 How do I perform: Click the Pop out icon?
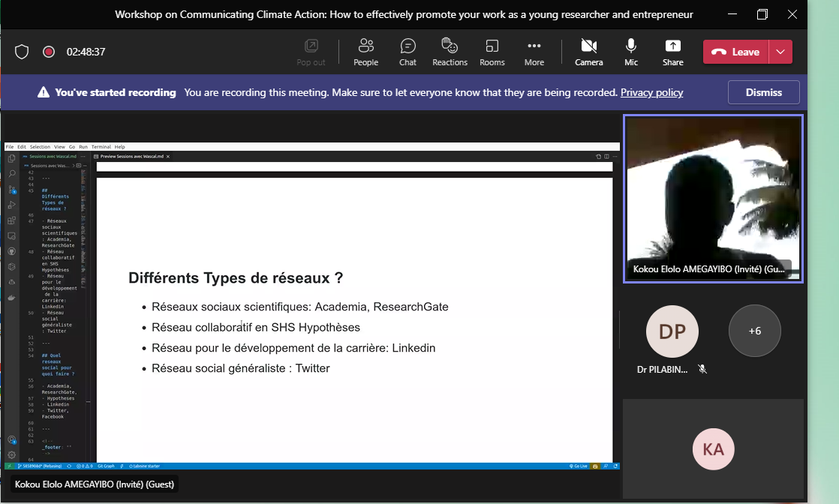coord(311,52)
